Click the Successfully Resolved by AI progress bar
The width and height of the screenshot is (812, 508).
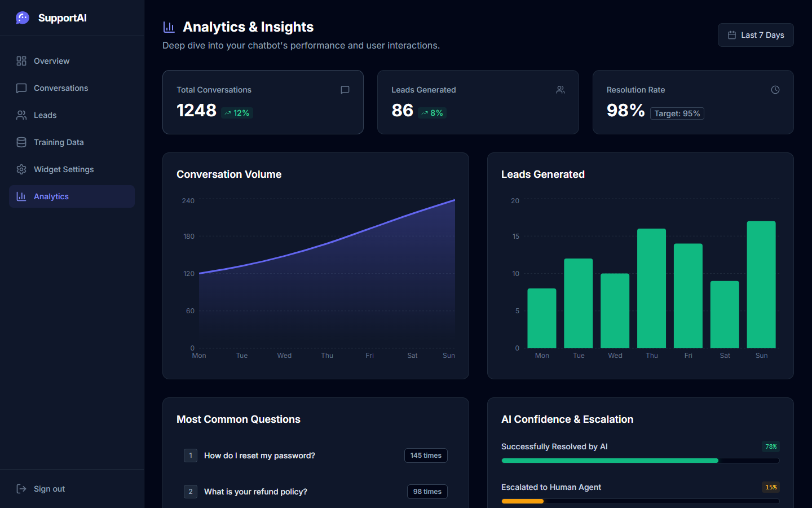[641, 461]
